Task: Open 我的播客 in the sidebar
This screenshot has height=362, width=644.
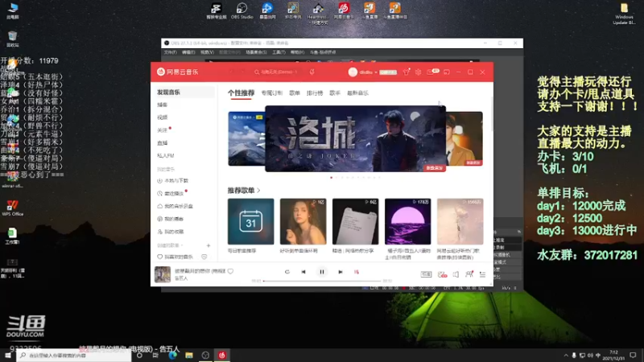Action: pyautogui.click(x=171, y=219)
